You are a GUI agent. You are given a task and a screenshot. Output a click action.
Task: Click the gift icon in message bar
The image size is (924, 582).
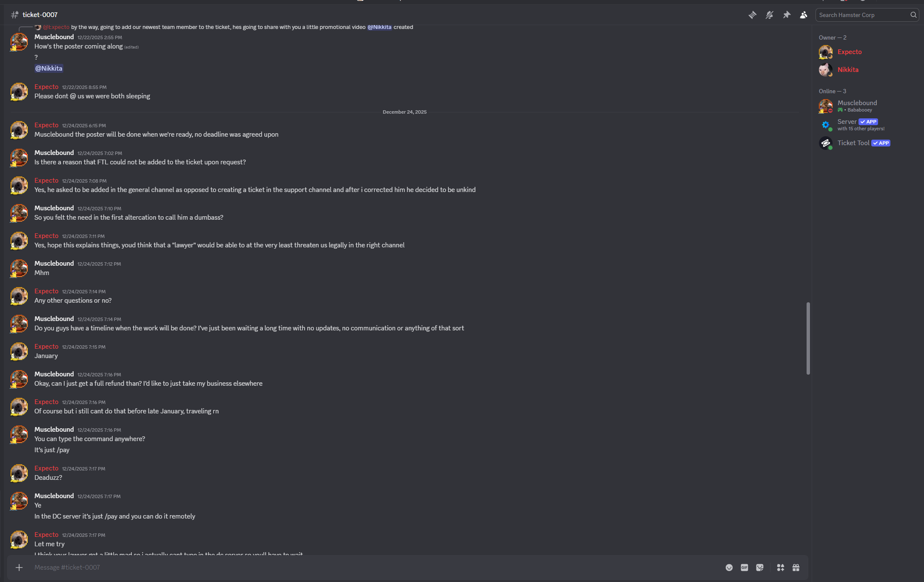pos(796,568)
